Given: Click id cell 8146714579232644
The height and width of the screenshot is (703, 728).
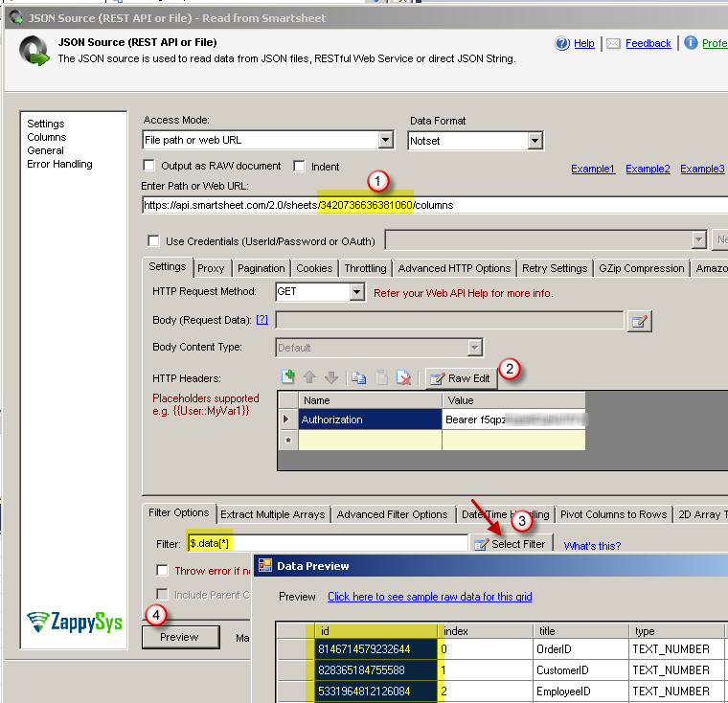Looking at the screenshot, I should coord(376,648).
